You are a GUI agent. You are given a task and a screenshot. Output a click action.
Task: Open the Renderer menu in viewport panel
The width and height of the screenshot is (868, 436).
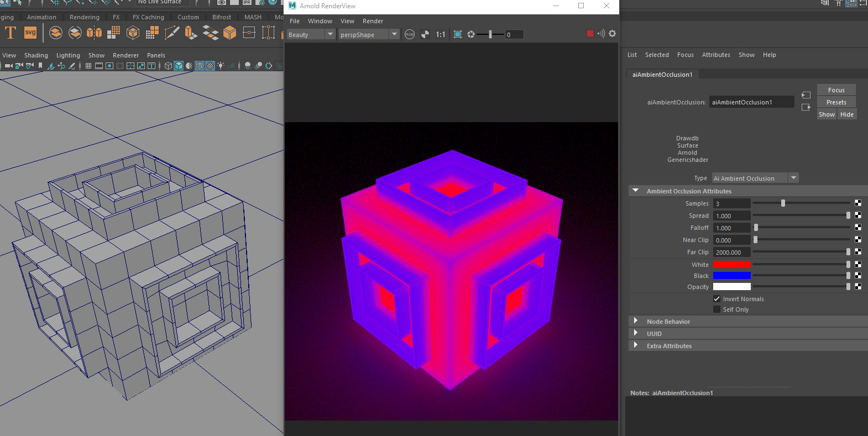coord(126,55)
